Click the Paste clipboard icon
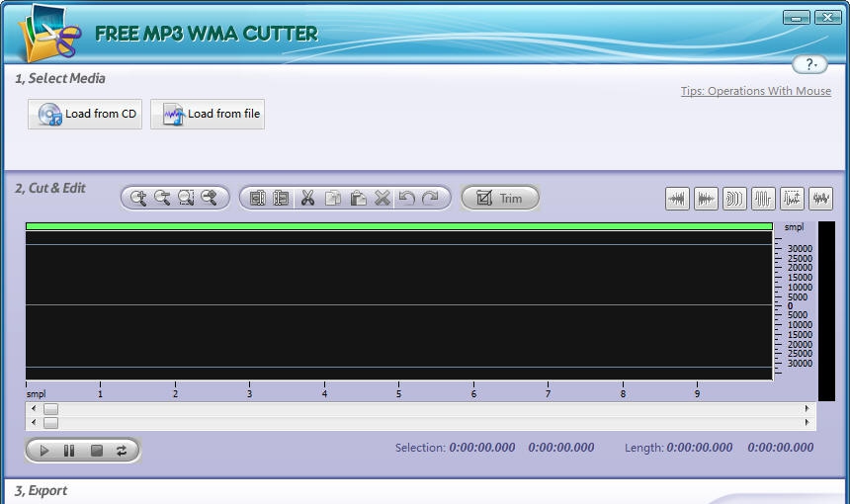The width and height of the screenshot is (850, 504). click(x=358, y=198)
